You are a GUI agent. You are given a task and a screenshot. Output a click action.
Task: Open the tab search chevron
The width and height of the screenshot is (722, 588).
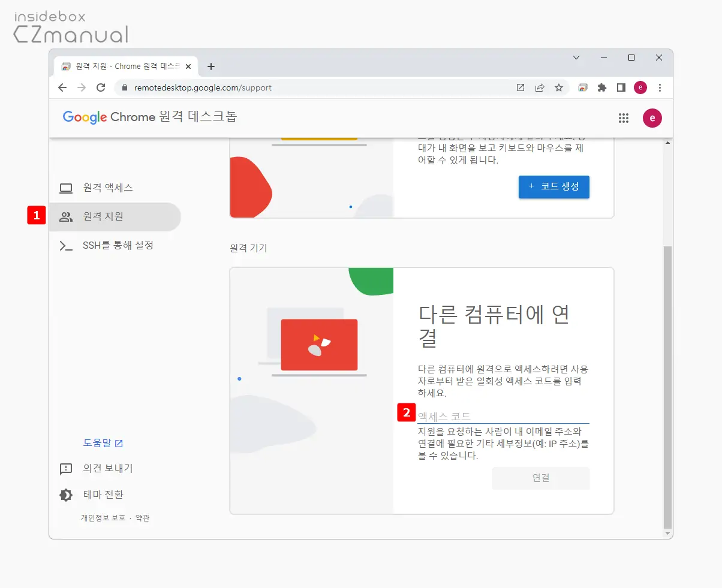(576, 58)
